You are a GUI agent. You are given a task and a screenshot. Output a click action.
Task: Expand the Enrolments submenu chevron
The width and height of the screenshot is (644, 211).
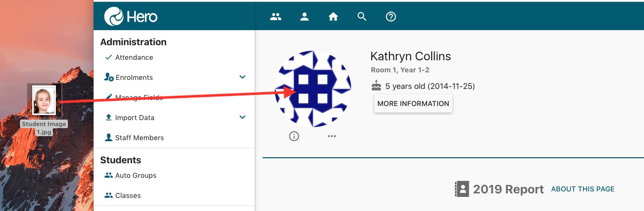pos(243,77)
